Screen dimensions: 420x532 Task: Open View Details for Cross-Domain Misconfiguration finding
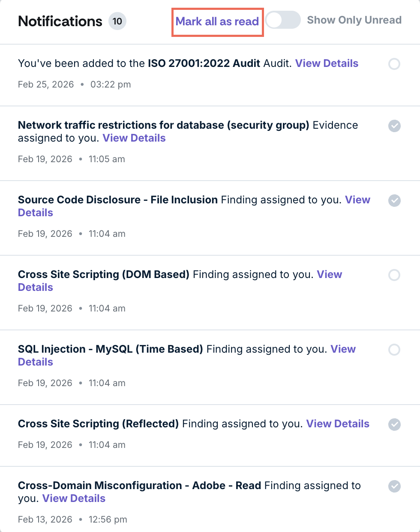[74, 499]
